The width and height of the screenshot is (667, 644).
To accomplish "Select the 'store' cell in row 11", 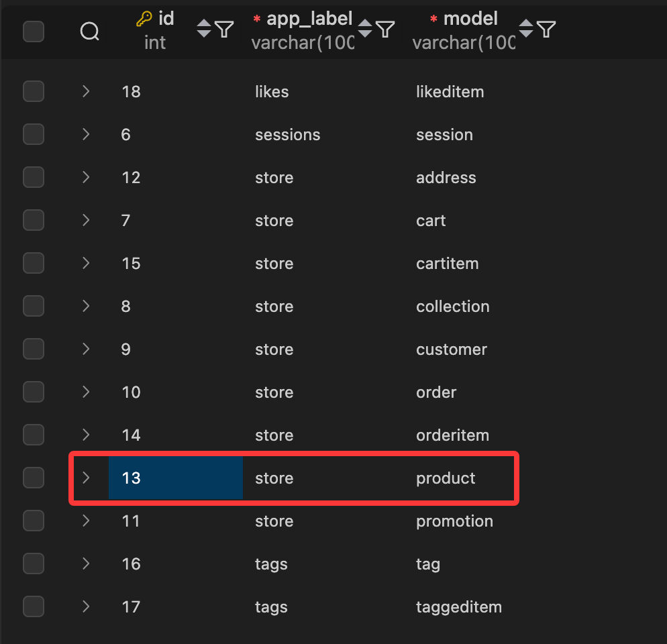I will pyautogui.click(x=274, y=521).
